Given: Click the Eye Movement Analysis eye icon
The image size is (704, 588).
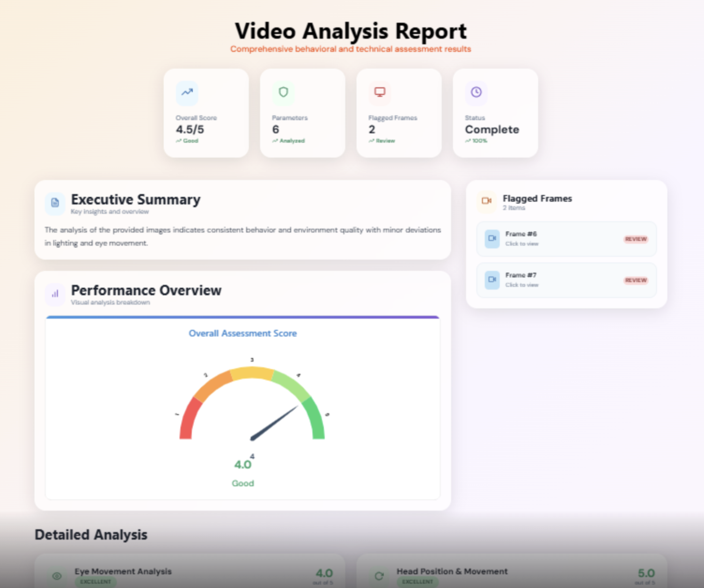Looking at the screenshot, I should tap(56, 575).
